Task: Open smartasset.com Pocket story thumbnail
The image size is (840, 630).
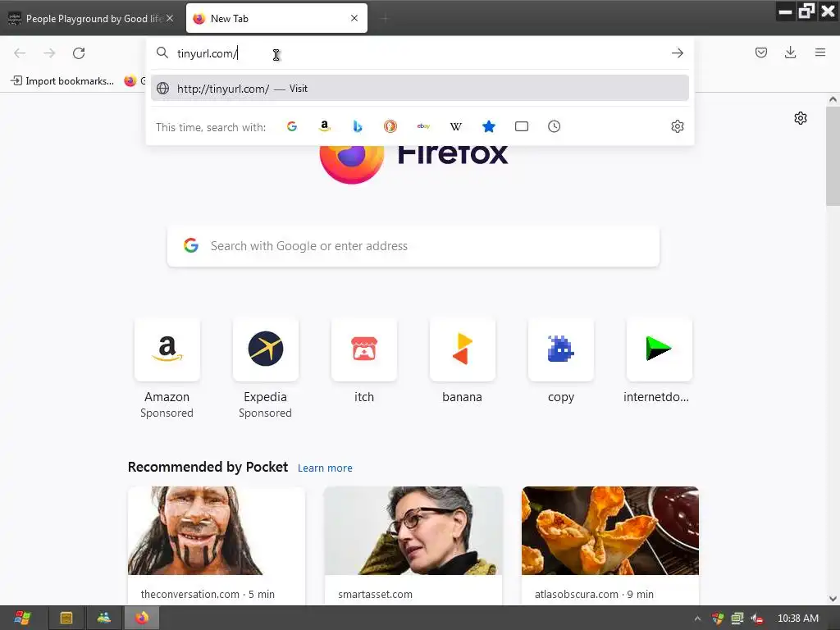Action: coord(413,531)
